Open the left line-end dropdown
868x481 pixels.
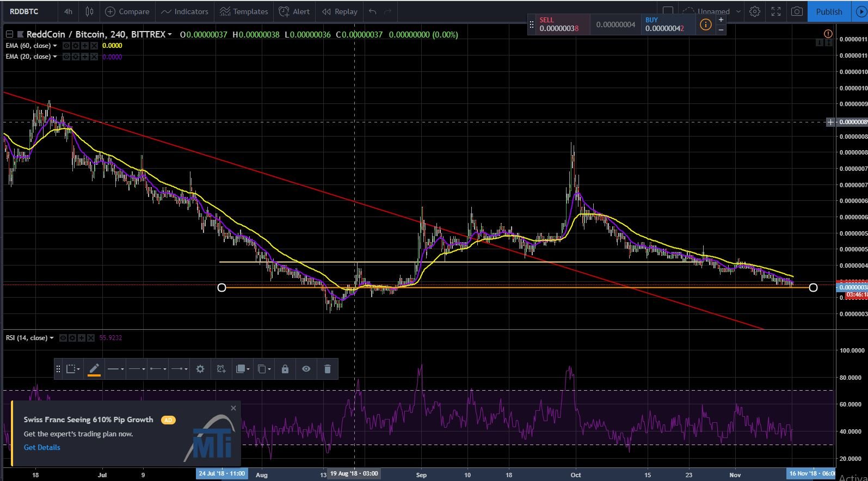[158, 369]
